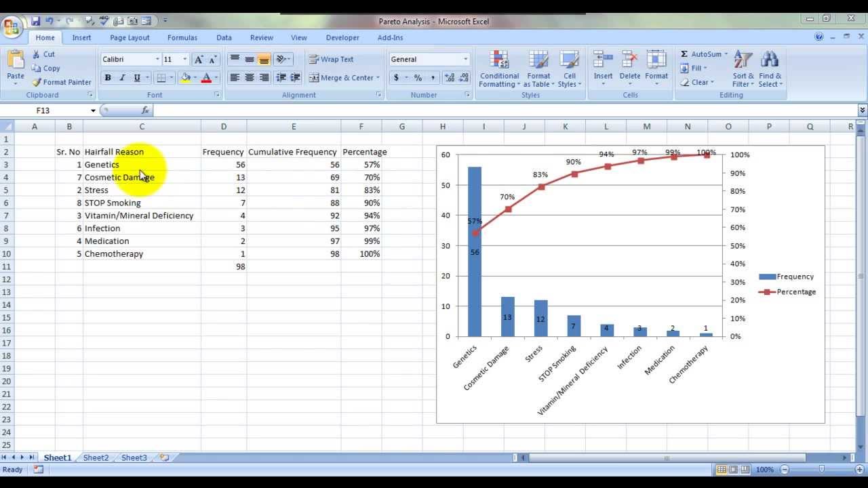Click the zoom slider control
This screenshot has width=868, height=488.
click(821, 470)
